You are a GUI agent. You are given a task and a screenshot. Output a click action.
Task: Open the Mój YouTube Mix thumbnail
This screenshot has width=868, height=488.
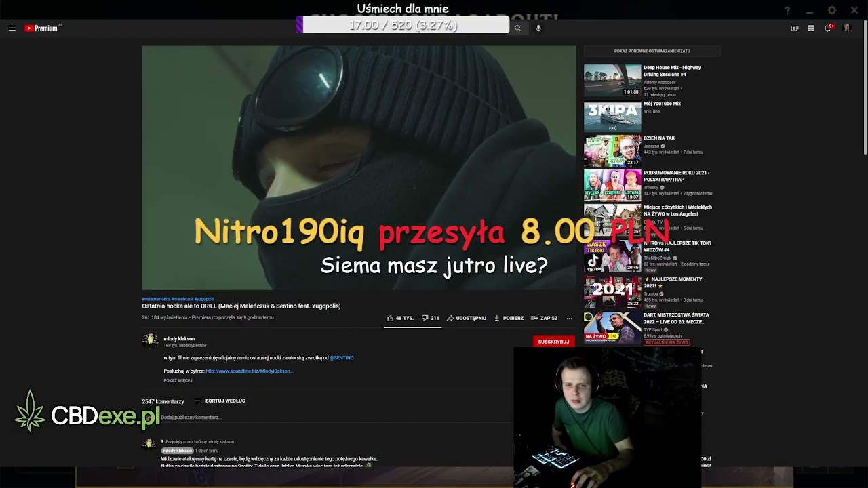click(612, 116)
